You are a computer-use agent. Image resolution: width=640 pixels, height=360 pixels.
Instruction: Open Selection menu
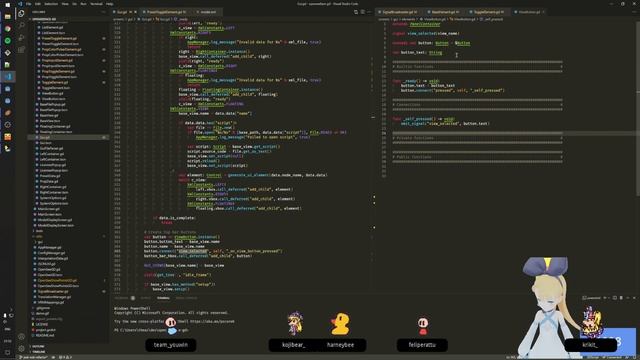tap(51, 4)
